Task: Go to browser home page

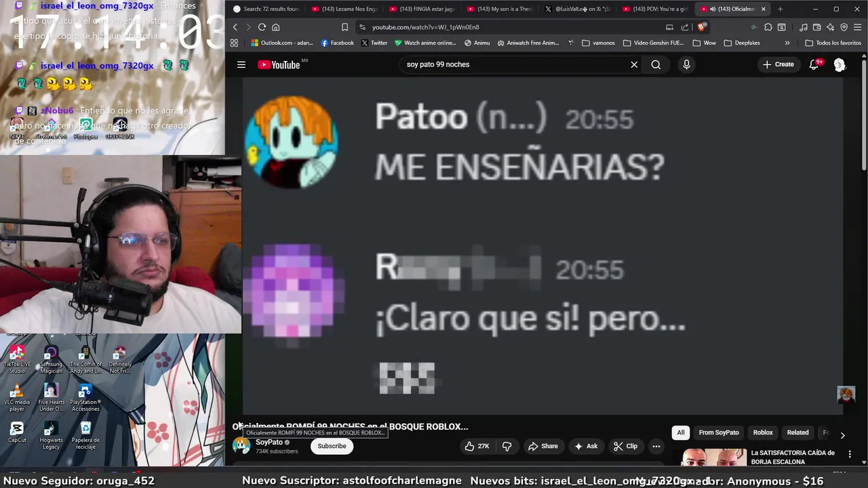Action: click(275, 27)
